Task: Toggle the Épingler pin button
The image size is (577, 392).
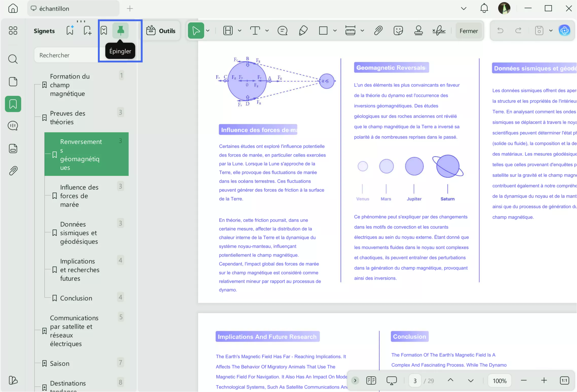Action: pyautogui.click(x=120, y=31)
